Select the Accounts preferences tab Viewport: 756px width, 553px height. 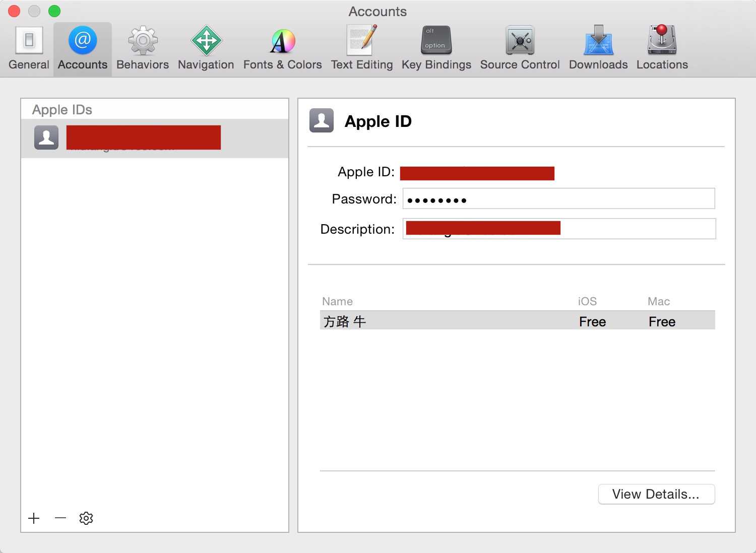coord(83,49)
